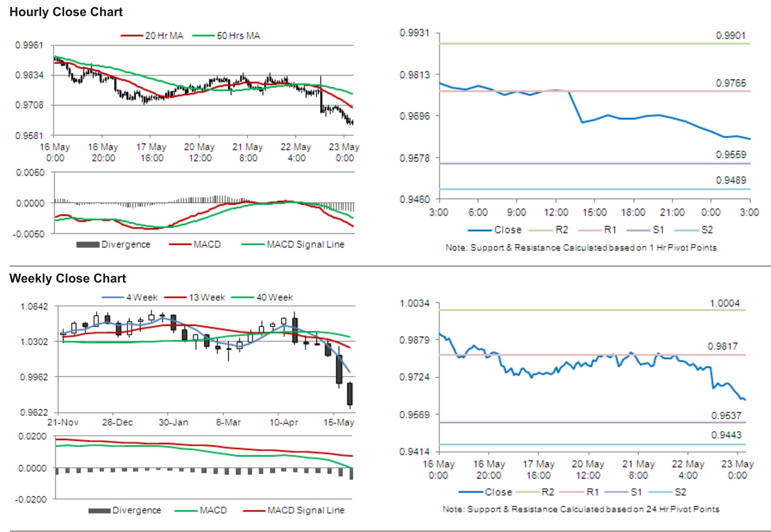Click the last last weekly candlestick near 15-May
This screenshot has height=532, width=771.
pyautogui.click(x=350, y=395)
